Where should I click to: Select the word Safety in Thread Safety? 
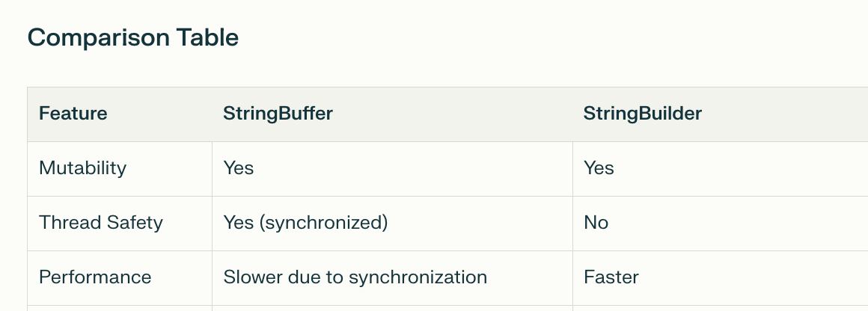pos(135,223)
